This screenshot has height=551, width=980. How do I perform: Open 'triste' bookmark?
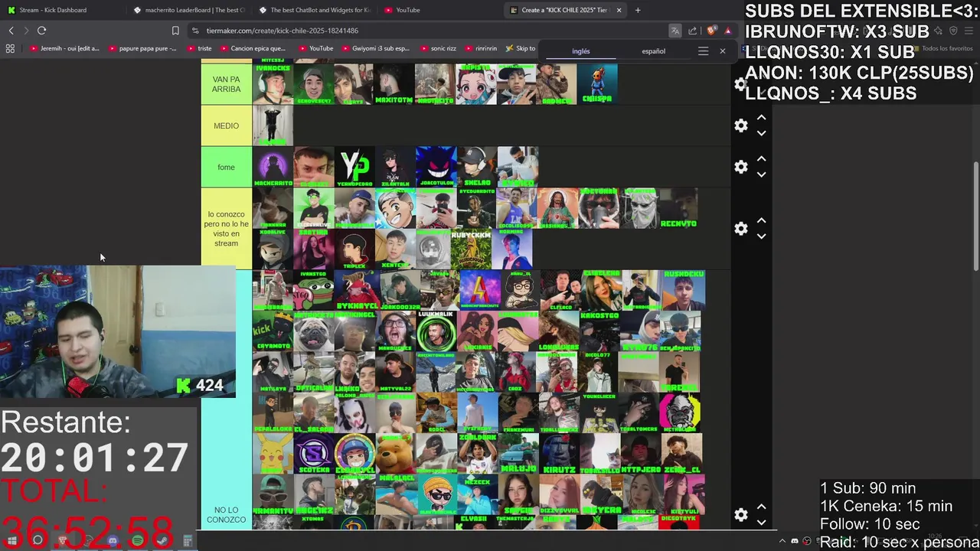[x=199, y=48]
